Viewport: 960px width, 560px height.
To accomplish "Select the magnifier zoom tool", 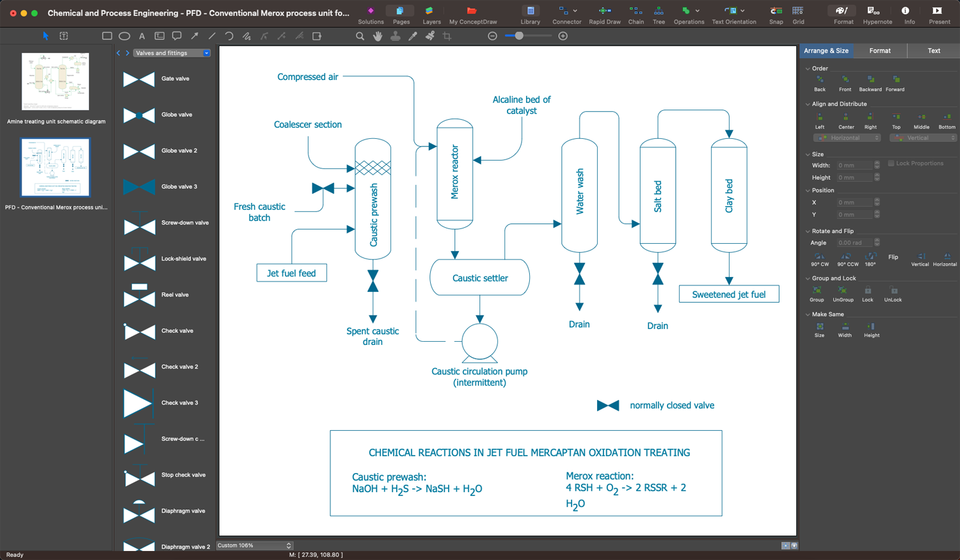I will (x=360, y=36).
